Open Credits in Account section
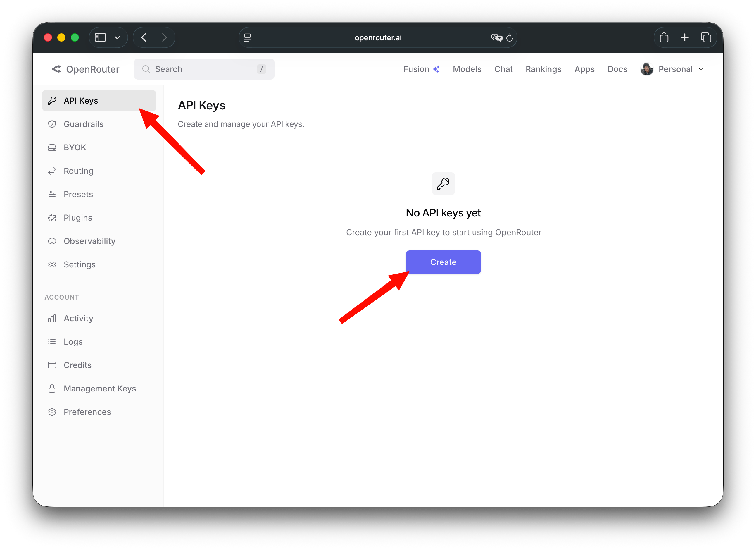Viewport: 756px width, 550px height. click(x=77, y=365)
